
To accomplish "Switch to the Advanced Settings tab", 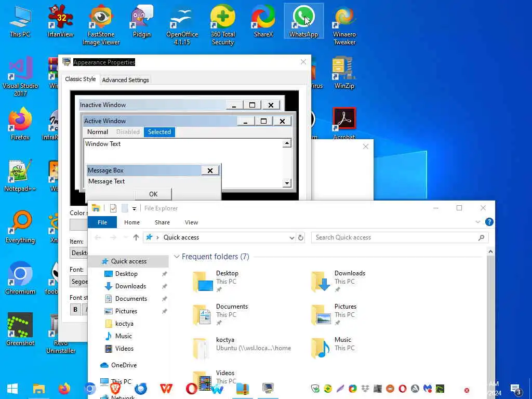I will click(x=126, y=79).
